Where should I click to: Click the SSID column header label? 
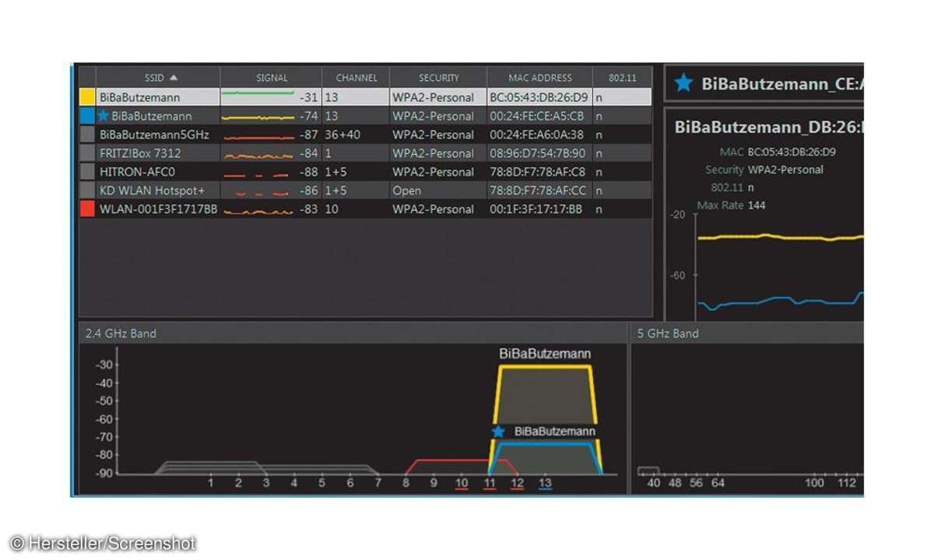(153, 78)
